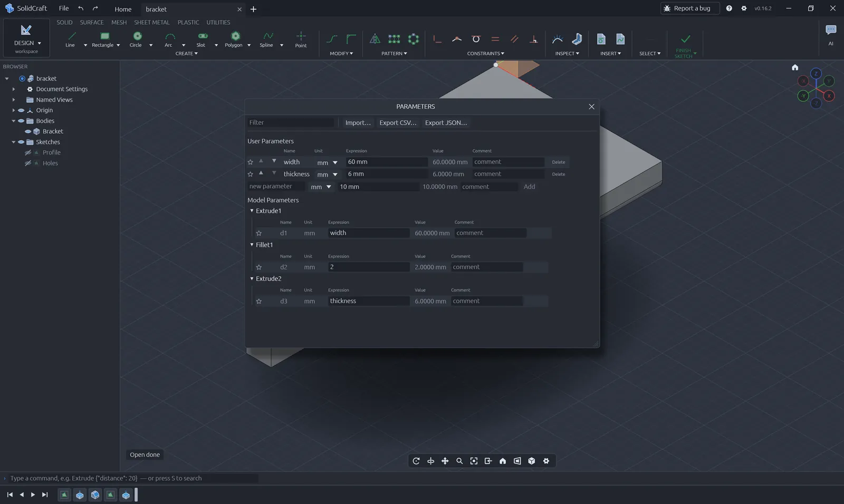Click the Mirror icon in Pattern group

375,39
